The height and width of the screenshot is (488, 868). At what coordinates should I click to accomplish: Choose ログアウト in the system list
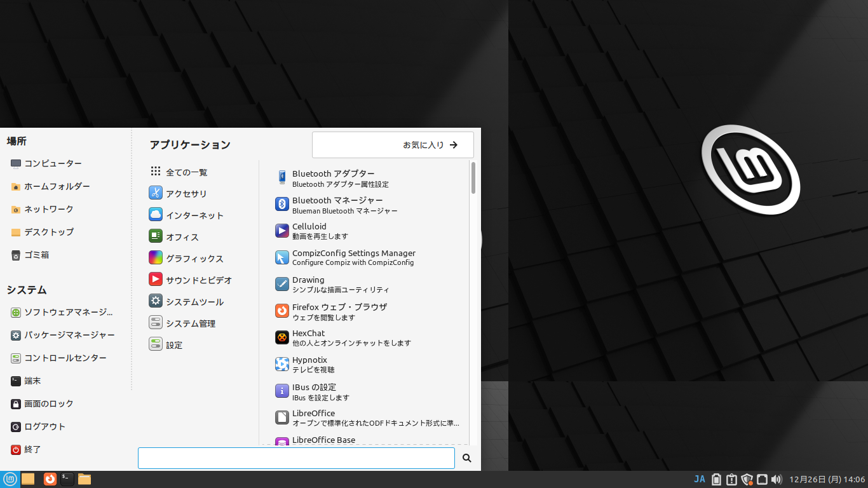38,426
